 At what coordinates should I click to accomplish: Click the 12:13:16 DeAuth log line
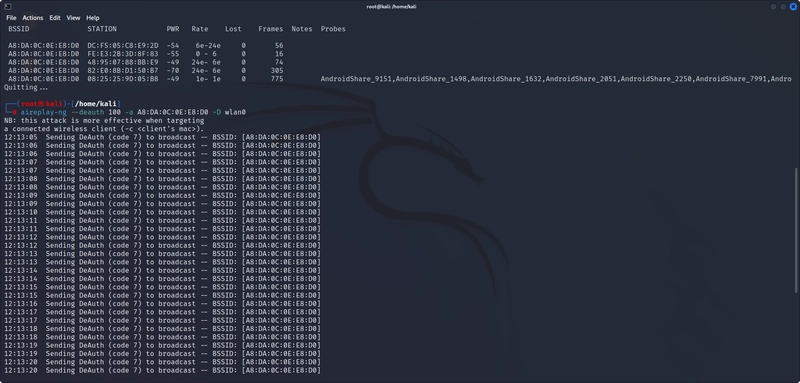tap(162, 303)
